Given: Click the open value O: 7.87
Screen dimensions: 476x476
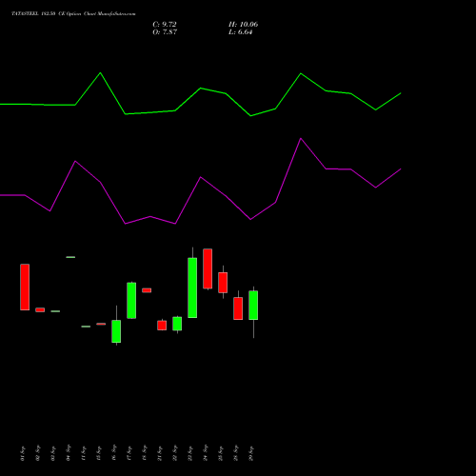Looking at the screenshot, I should (x=165, y=32).
